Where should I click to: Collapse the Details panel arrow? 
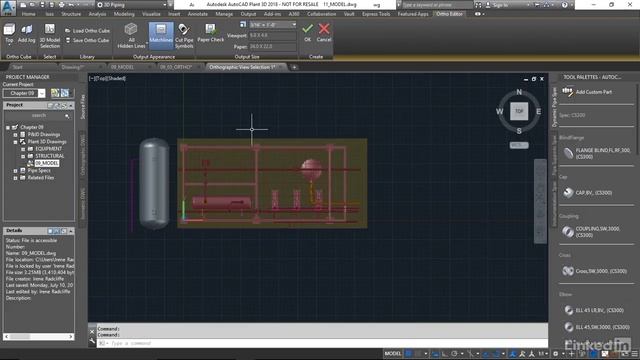[71, 231]
